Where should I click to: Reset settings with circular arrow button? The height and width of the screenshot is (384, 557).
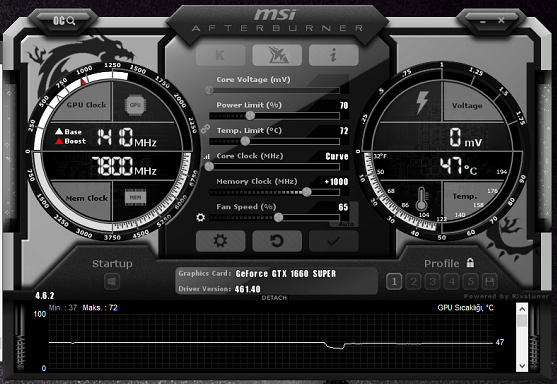[x=277, y=241]
